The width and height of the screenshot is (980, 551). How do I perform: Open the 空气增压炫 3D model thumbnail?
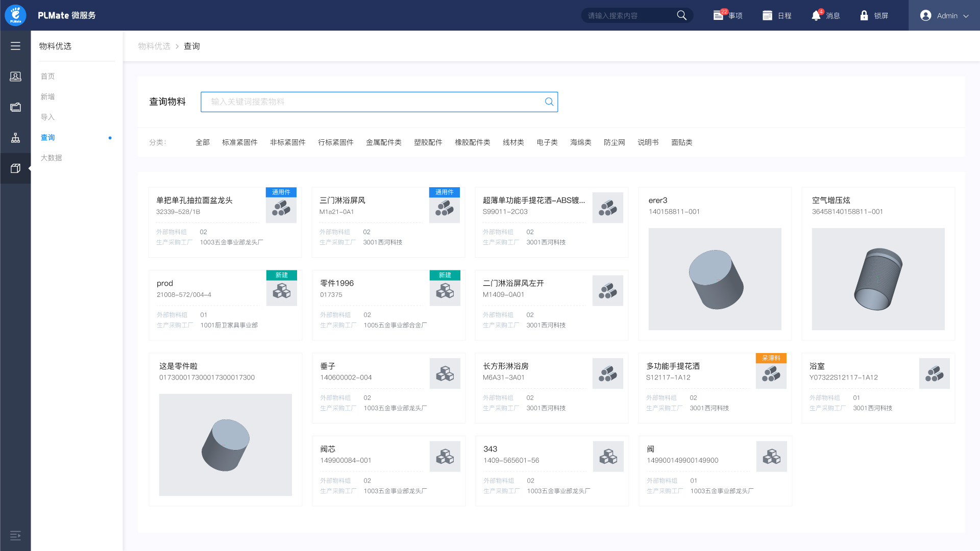(878, 279)
